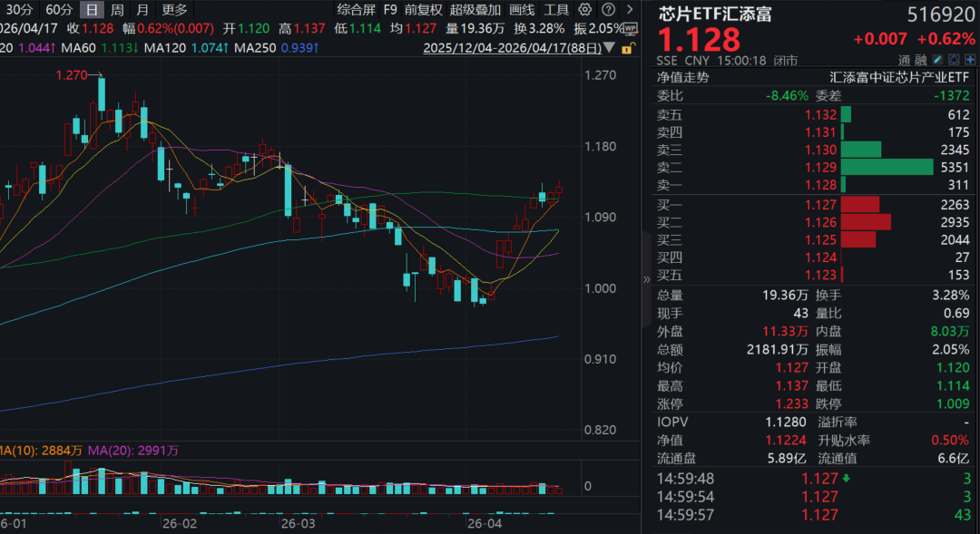980x534 pixels.
Task: Click the 净值走势 NAV trend link
Action: 683,77
